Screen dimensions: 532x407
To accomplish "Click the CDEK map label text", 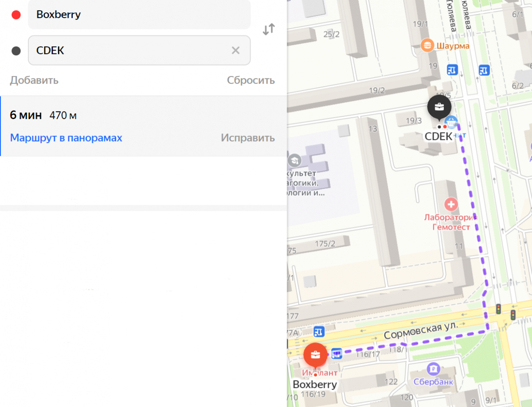I will pos(438,136).
